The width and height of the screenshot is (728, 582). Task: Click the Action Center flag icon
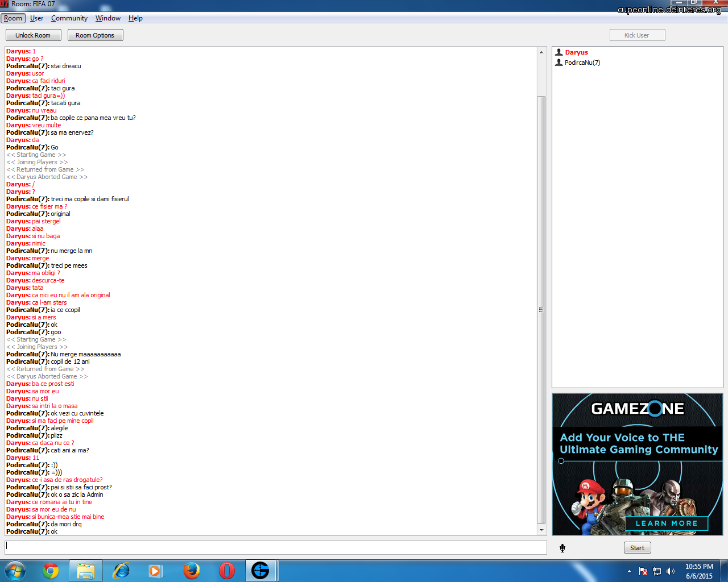point(643,571)
